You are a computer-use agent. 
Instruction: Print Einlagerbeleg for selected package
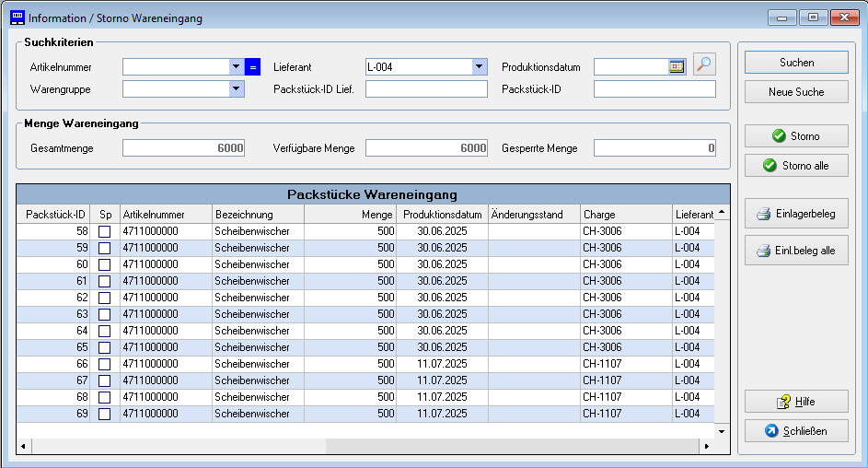pos(796,214)
